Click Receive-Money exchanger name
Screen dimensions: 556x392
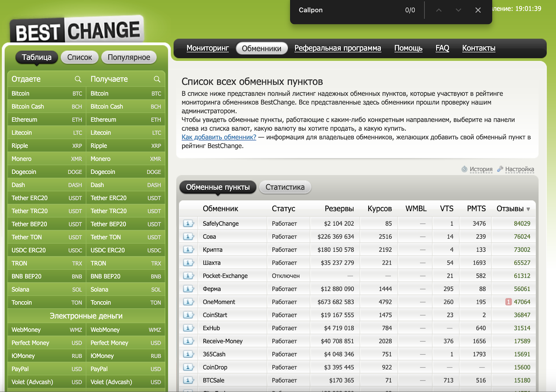(223, 341)
